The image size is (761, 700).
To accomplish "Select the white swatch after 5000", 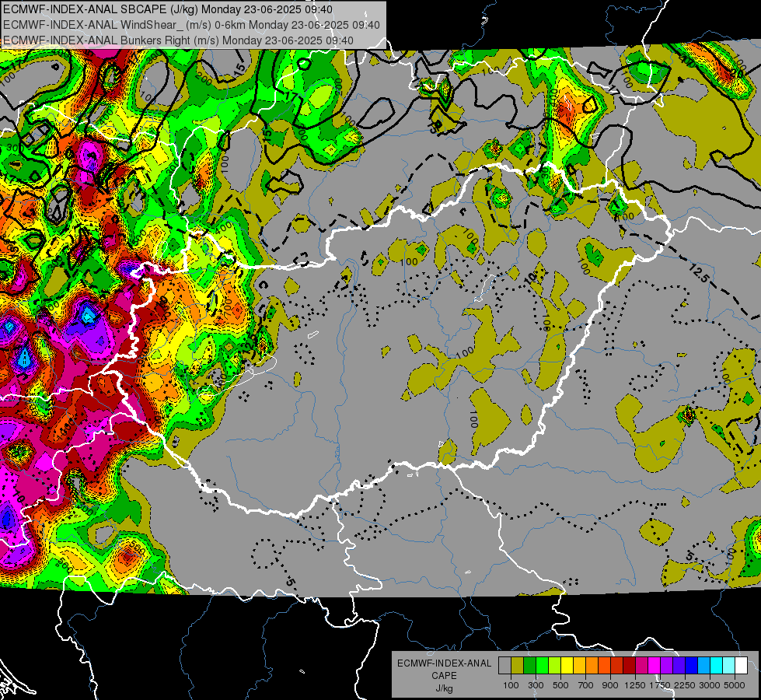I will [741, 666].
